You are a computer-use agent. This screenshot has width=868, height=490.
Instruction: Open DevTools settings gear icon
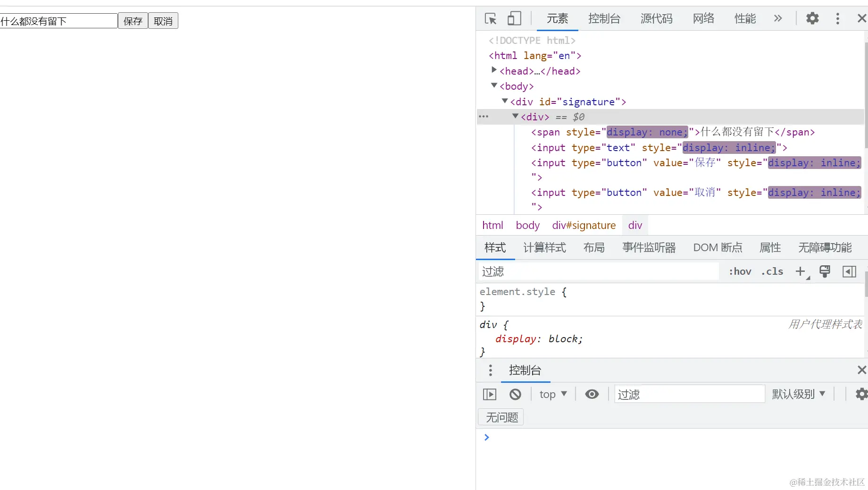click(x=812, y=18)
